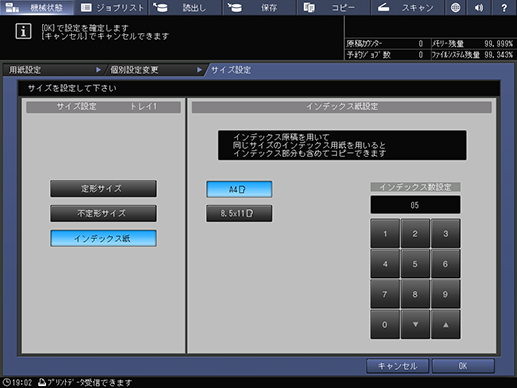Click the globe language icon
Image resolution: width=517 pixels, height=388 pixels.
[x=455, y=7]
